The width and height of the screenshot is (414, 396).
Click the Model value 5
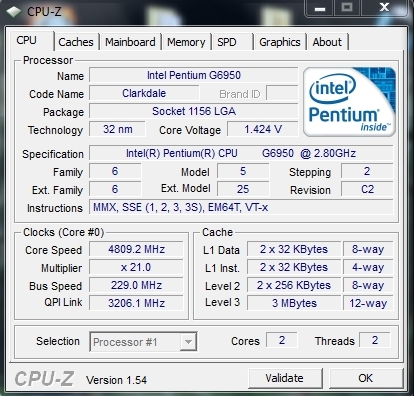pos(243,171)
